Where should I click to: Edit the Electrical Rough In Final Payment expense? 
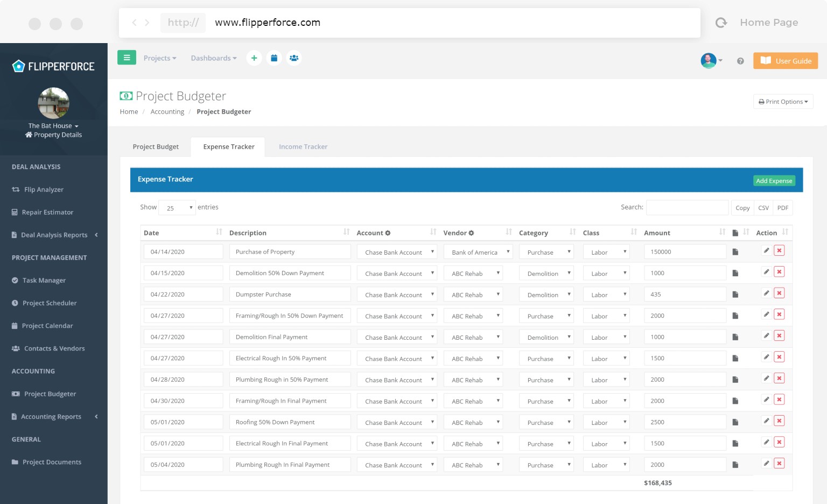pyautogui.click(x=766, y=442)
